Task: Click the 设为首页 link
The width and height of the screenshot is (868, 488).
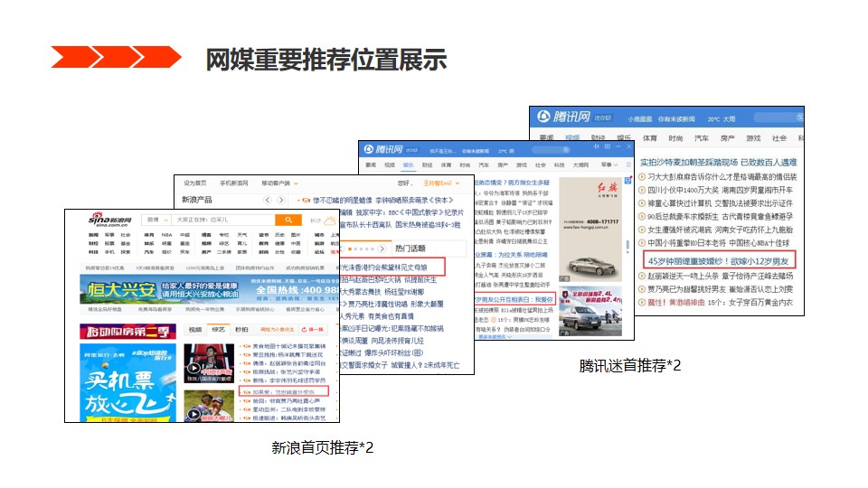Action: 195,183
